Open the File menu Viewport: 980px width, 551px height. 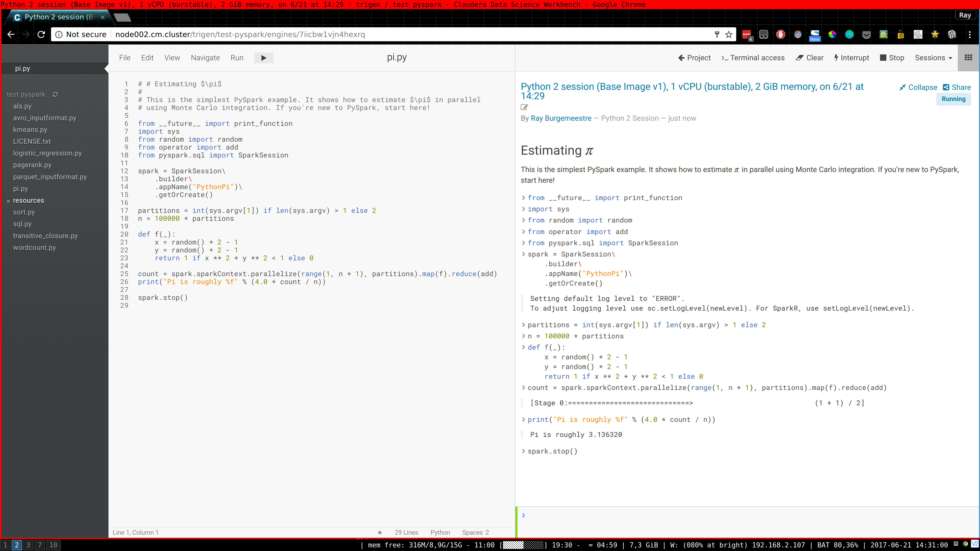[125, 58]
